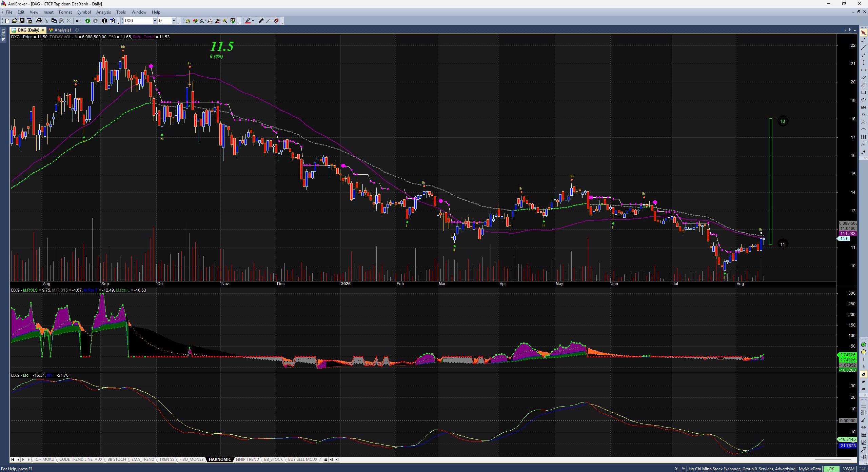Select the red arrow pointer tool
868x472 pixels.
(863, 33)
